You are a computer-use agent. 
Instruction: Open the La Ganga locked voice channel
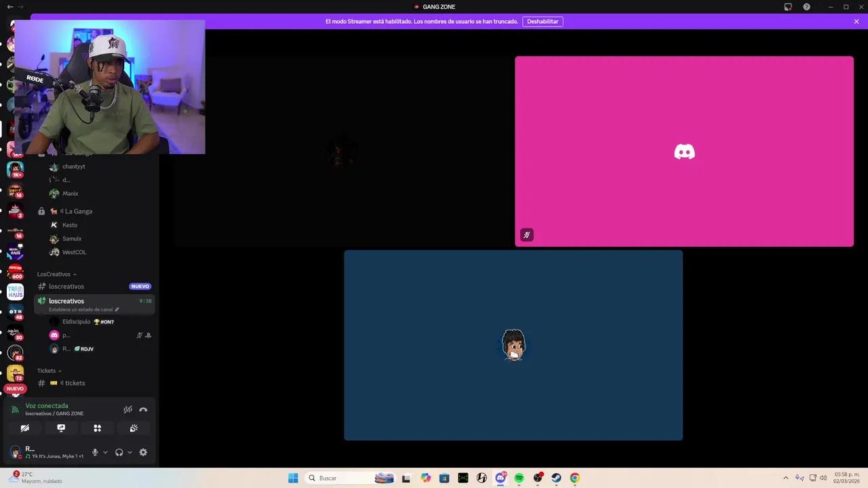point(94,211)
